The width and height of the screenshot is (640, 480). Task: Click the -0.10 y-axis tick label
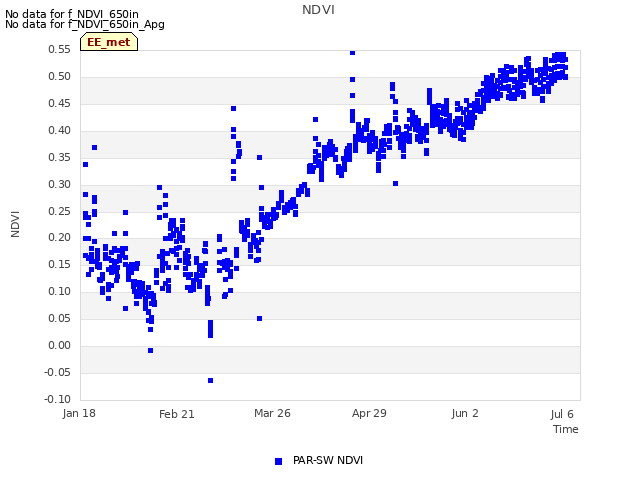click(x=58, y=399)
